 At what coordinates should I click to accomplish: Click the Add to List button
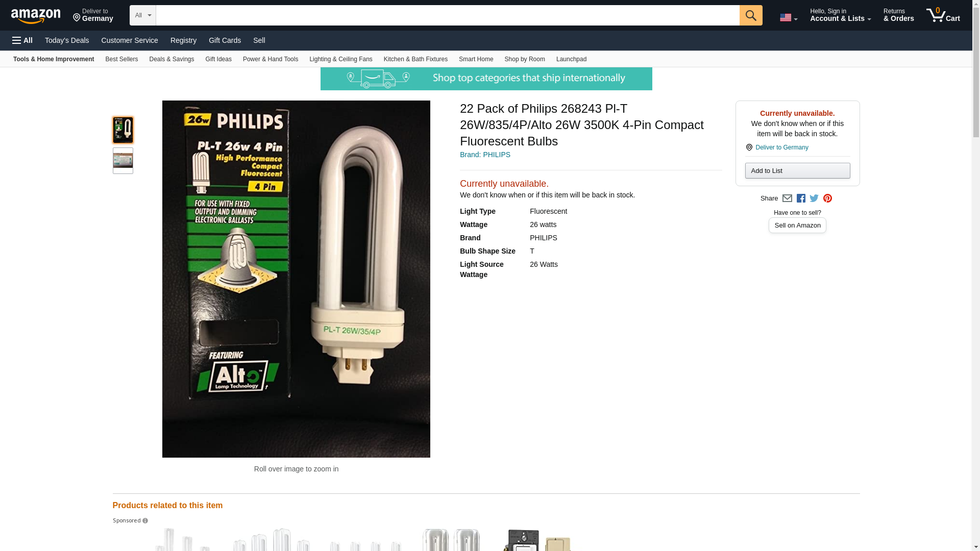(797, 170)
